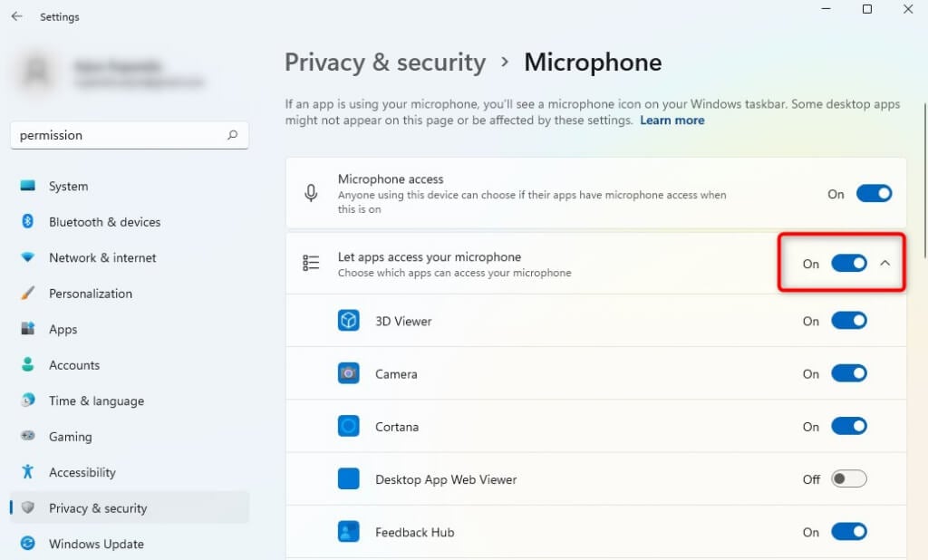
Task: Click the Desktop App Web Viewer icon
Action: pos(349,479)
